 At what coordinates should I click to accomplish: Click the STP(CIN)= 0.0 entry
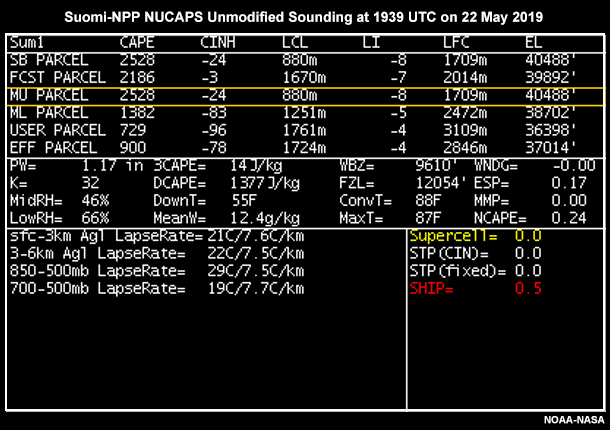pyautogui.click(x=475, y=254)
